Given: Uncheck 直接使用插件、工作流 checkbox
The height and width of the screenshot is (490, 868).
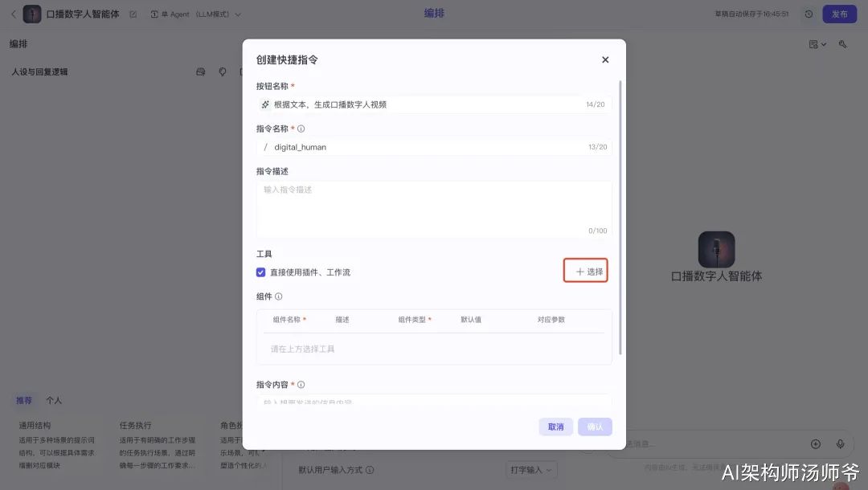Looking at the screenshot, I should click(260, 272).
